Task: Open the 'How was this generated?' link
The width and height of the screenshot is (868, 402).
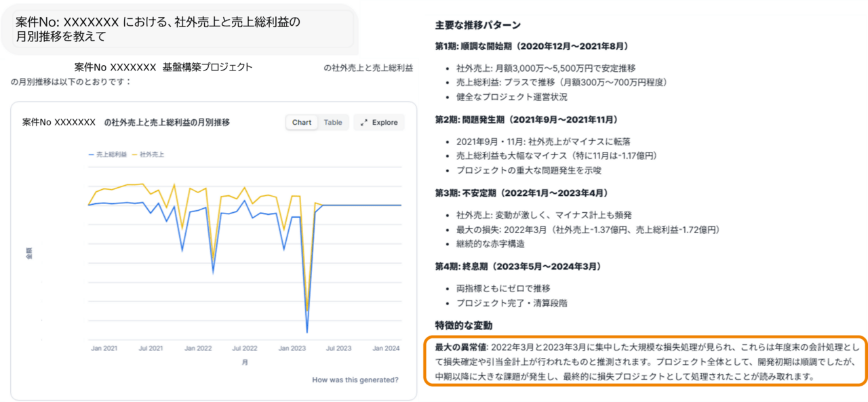Action: point(355,380)
